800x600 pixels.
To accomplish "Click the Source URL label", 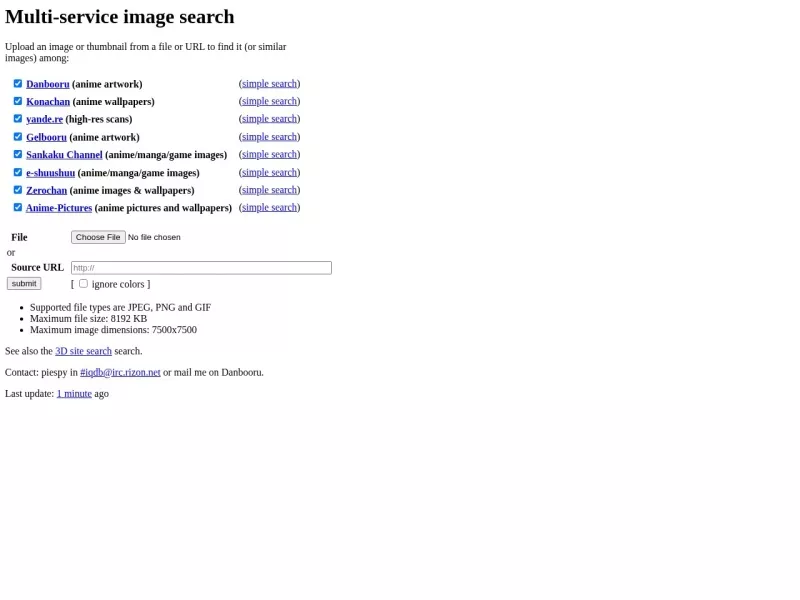I will point(37,267).
